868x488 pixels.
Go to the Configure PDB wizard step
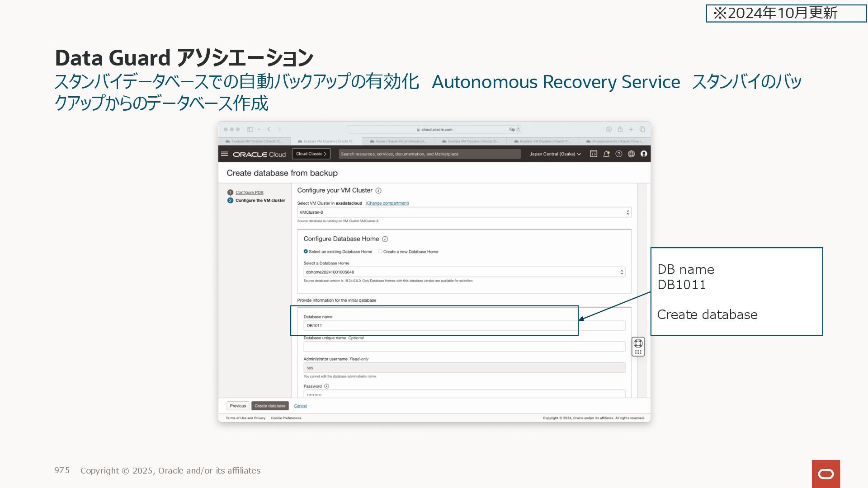pos(249,192)
